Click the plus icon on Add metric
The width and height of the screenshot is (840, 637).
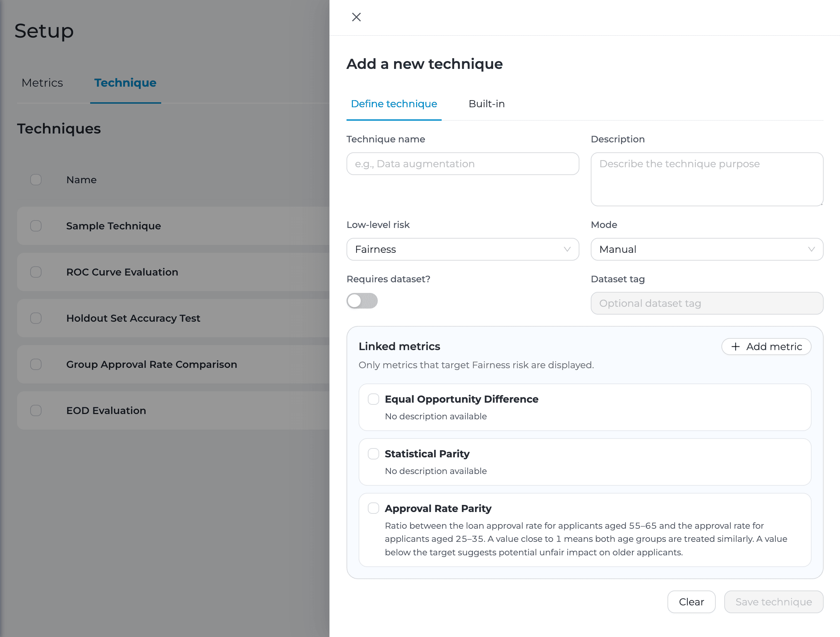736,347
